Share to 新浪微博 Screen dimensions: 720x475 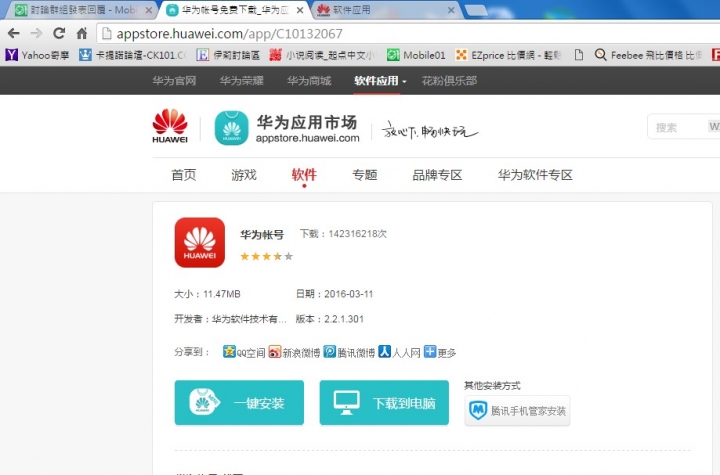[x=294, y=352]
